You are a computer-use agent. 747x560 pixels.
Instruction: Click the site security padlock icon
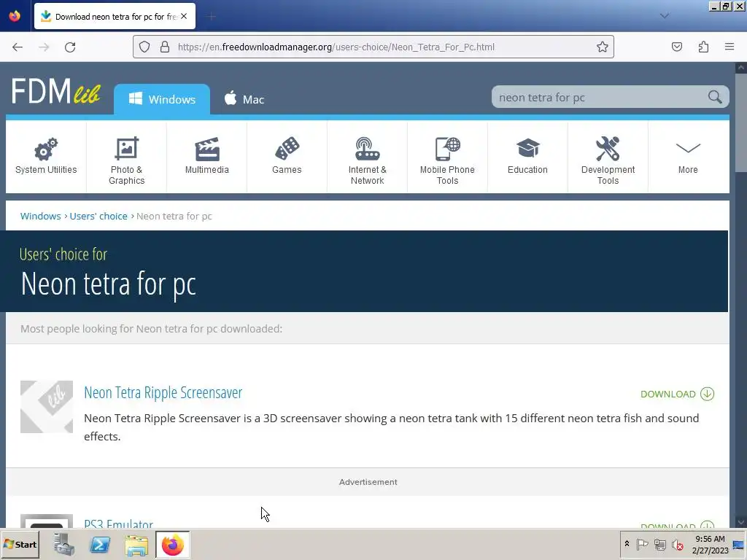[165, 47]
